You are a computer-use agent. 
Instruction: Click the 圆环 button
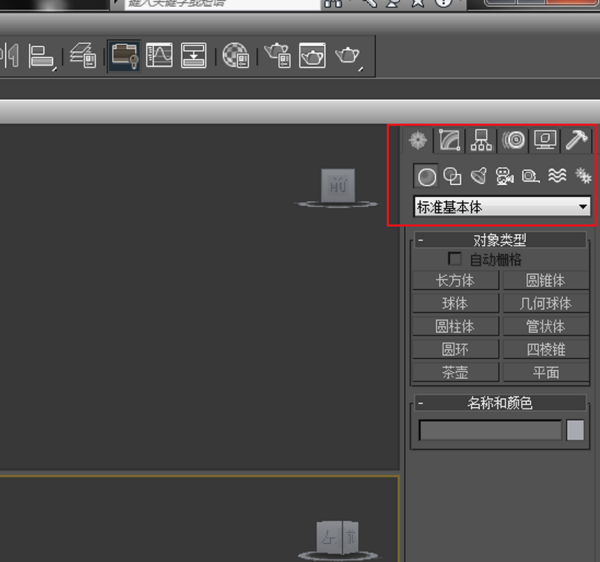click(455, 350)
